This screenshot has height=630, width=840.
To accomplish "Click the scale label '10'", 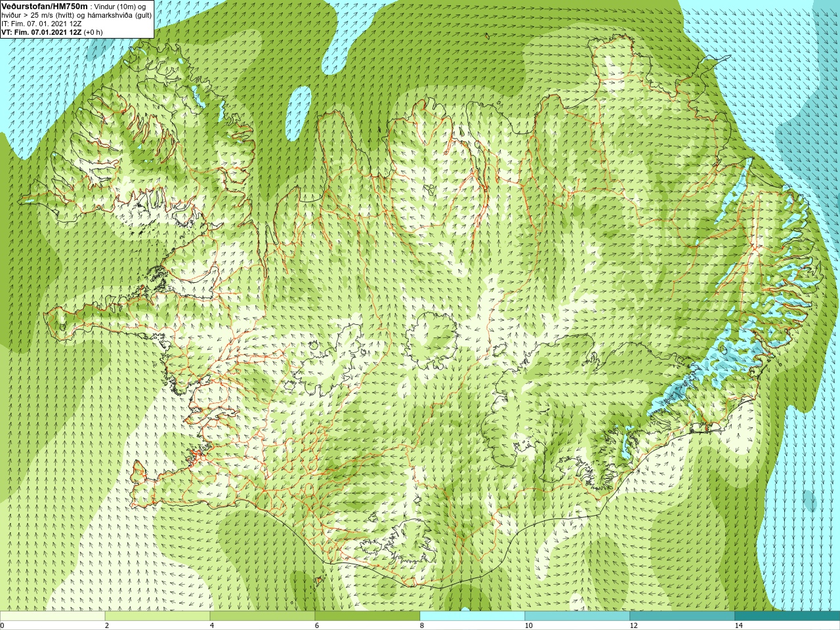I will coord(528,625).
